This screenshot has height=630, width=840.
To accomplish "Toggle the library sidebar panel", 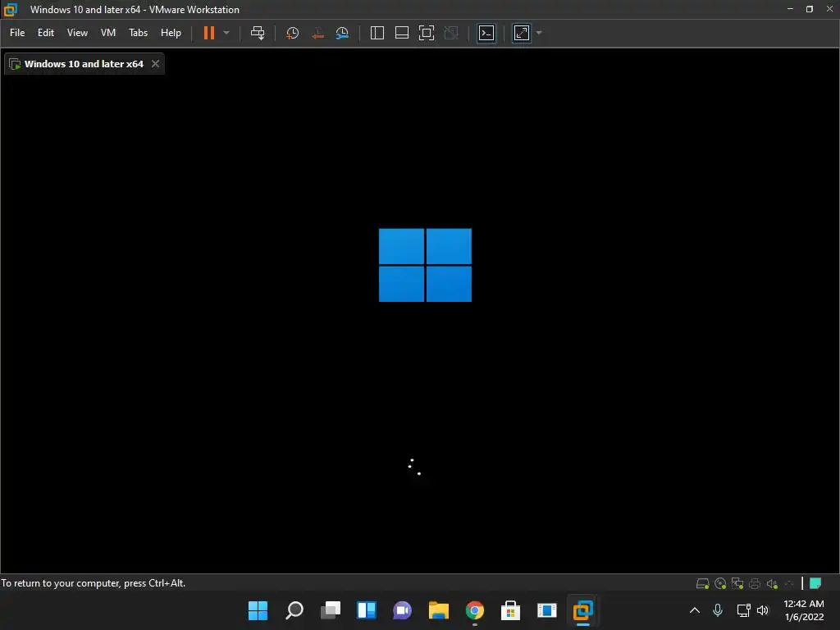I will click(377, 33).
